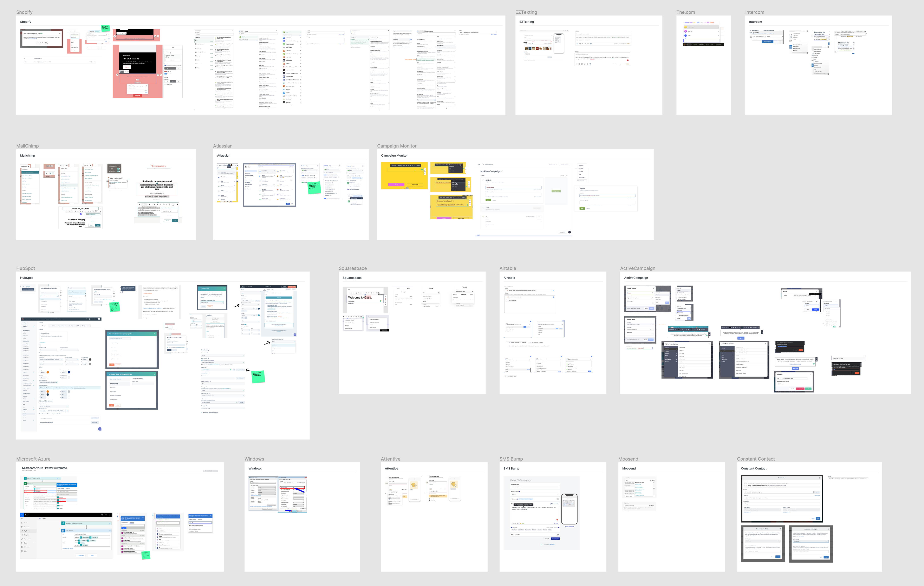Click the bold Airtable heading inside its frame
The height and width of the screenshot is (586, 924).
coord(509,278)
